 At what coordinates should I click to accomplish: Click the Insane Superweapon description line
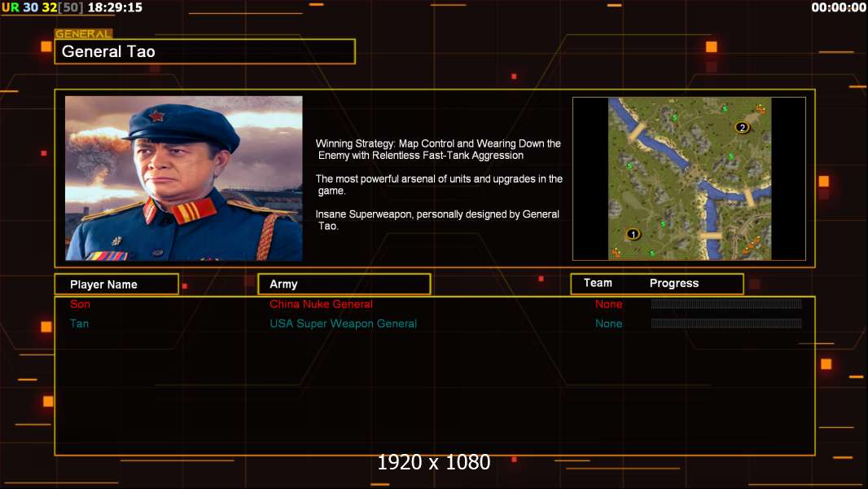click(438, 220)
